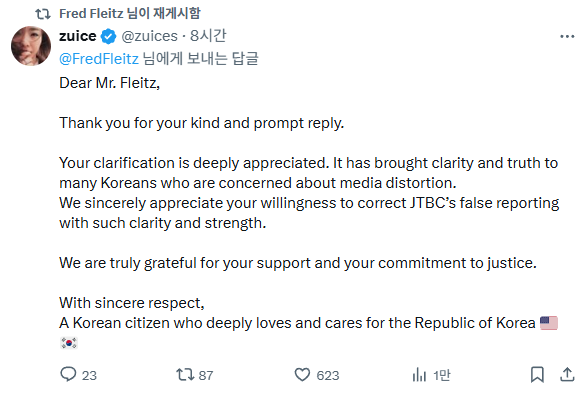
Task: Share the post via upload icon
Action: tap(567, 374)
